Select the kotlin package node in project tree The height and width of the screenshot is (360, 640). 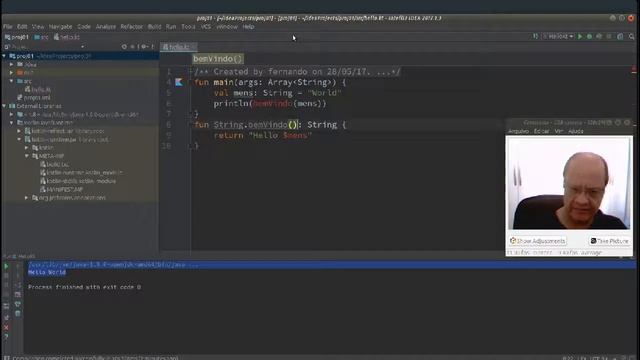click(x=43, y=147)
